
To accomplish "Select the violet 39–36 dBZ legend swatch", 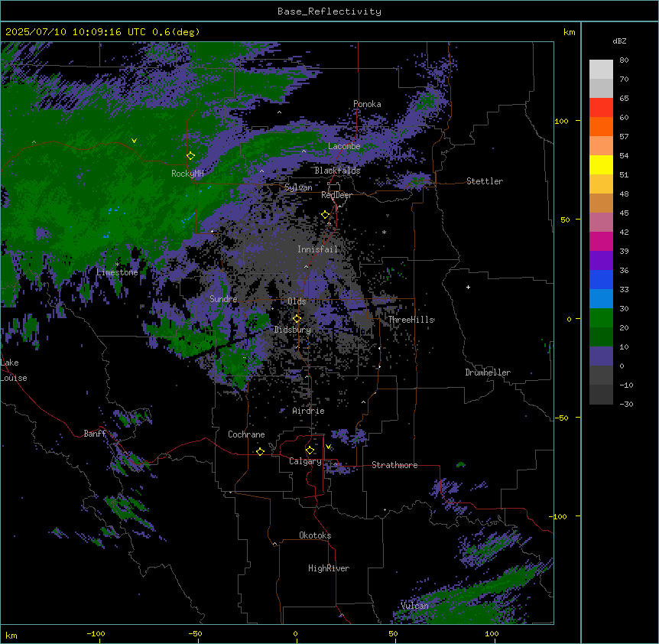I will pos(601,261).
